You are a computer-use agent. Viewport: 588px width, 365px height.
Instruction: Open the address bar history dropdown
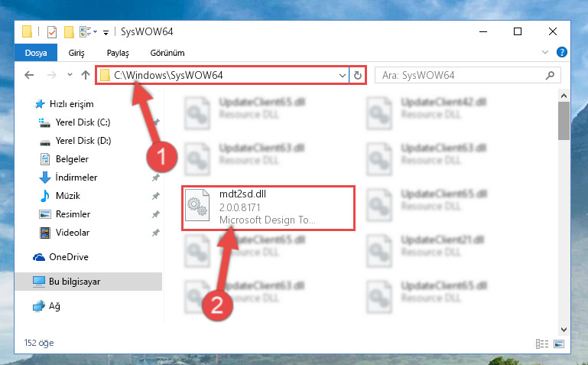coord(342,76)
